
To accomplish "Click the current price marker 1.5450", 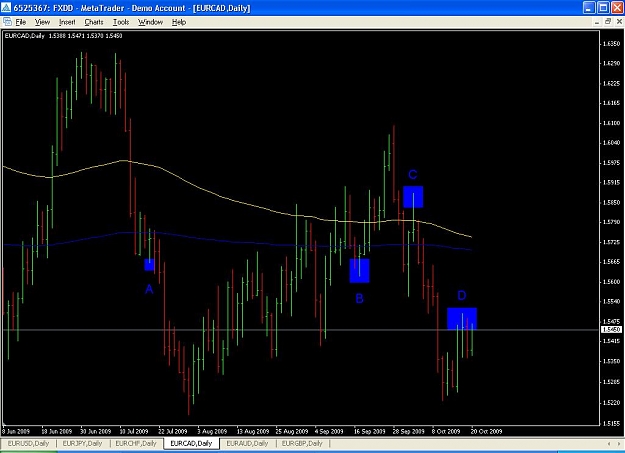I will [612, 329].
